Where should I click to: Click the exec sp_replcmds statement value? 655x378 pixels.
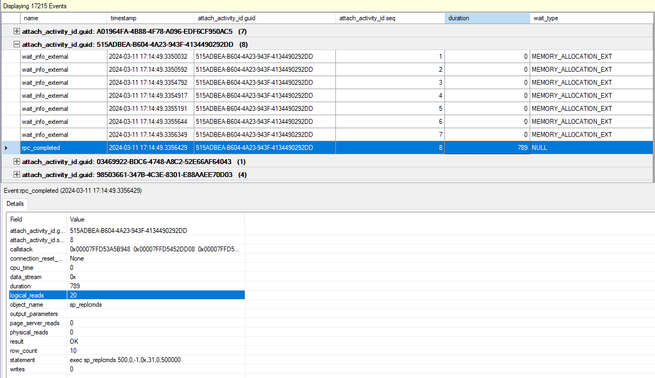click(x=125, y=360)
